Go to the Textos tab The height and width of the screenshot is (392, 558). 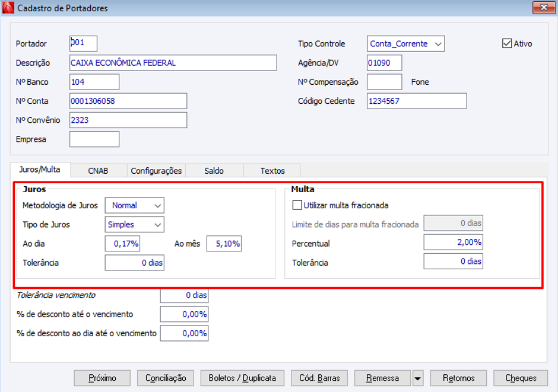(x=272, y=170)
